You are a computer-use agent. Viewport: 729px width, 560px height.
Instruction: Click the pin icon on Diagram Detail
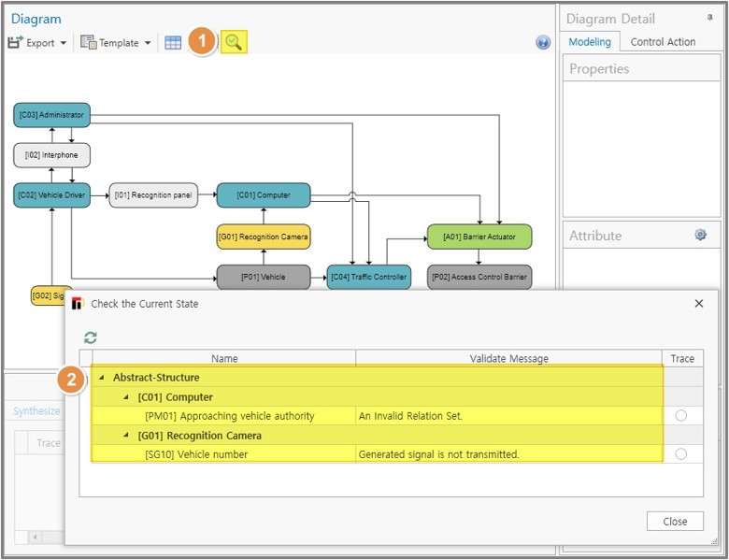[x=709, y=18]
